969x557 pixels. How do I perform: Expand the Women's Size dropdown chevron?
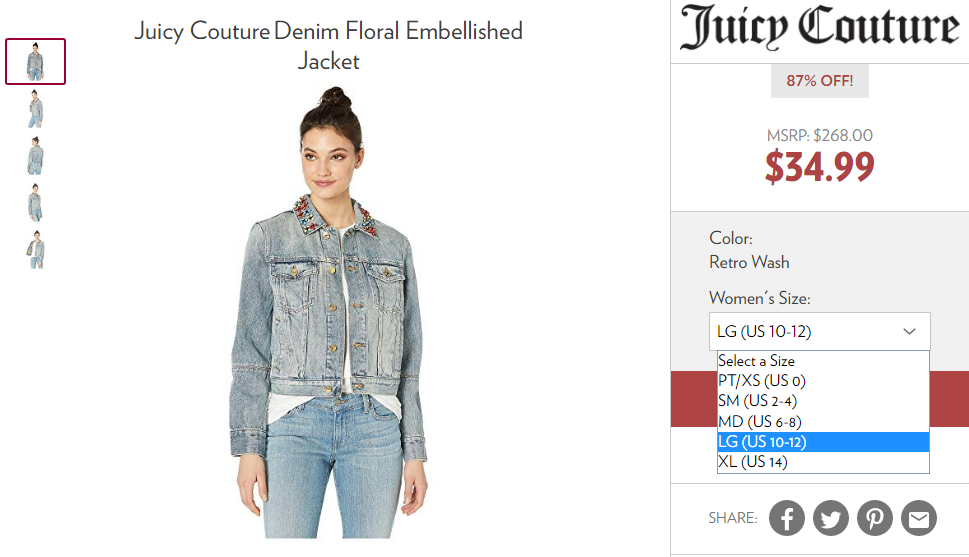pos(909,331)
